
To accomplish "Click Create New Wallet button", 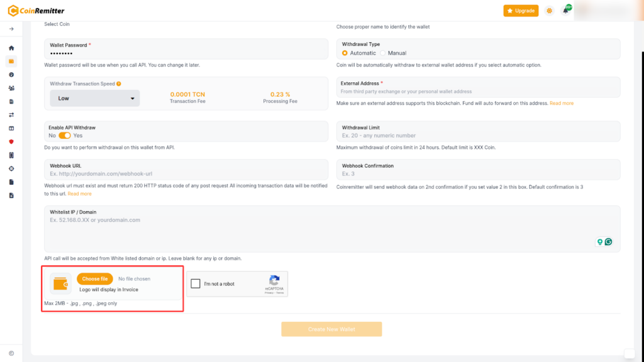I will (x=331, y=329).
